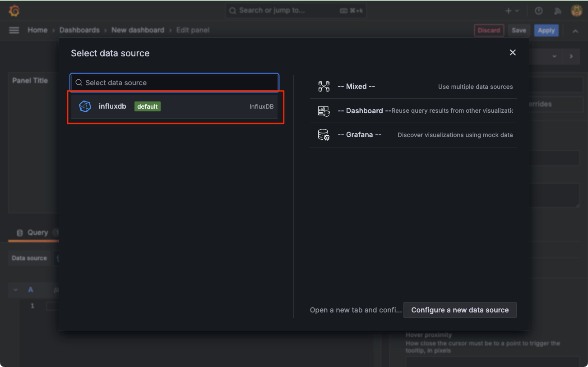Click the InfluxDB type label
Screen dimensions: 588x367
pos(261,106)
